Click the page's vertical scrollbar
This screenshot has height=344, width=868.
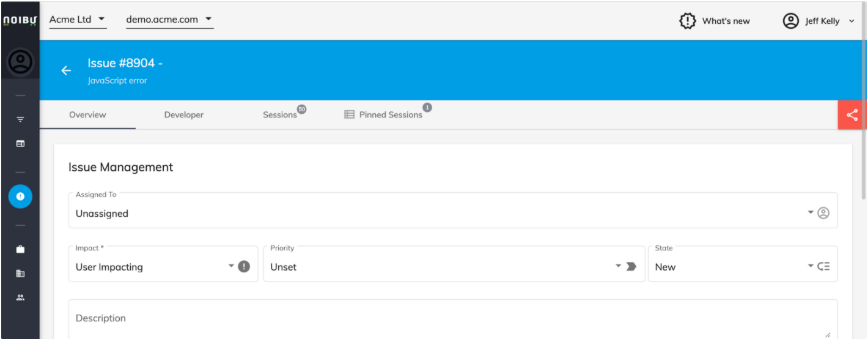(x=864, y=101)
